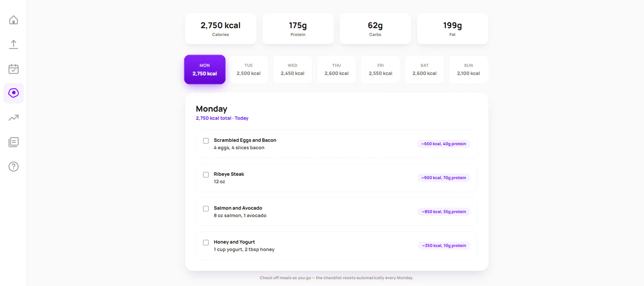Viewport: 644px width, 286px height.
Task: Click the '12 oz' portion text
Action: tap(219, 182)
